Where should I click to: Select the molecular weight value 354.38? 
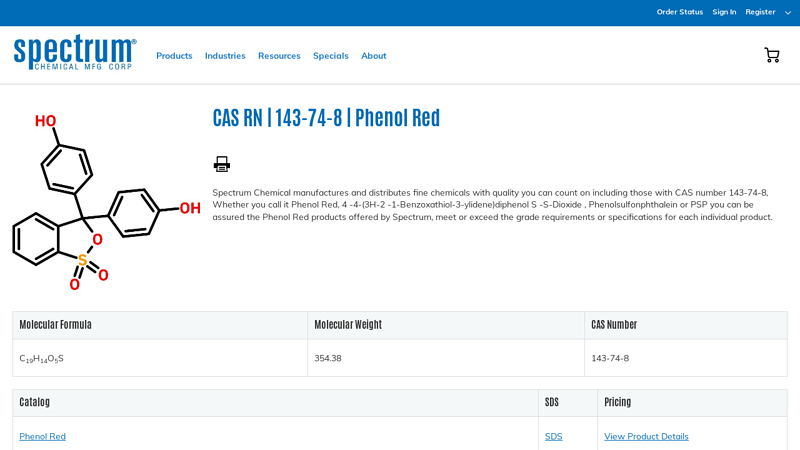click(328, 358)
